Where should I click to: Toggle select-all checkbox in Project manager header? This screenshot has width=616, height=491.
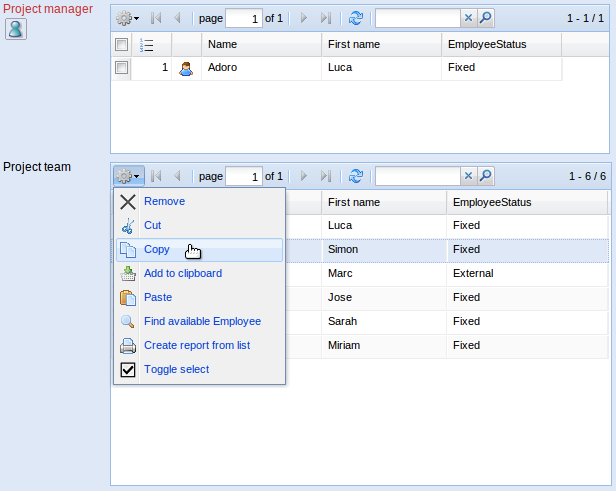click(x=121, y=45)
